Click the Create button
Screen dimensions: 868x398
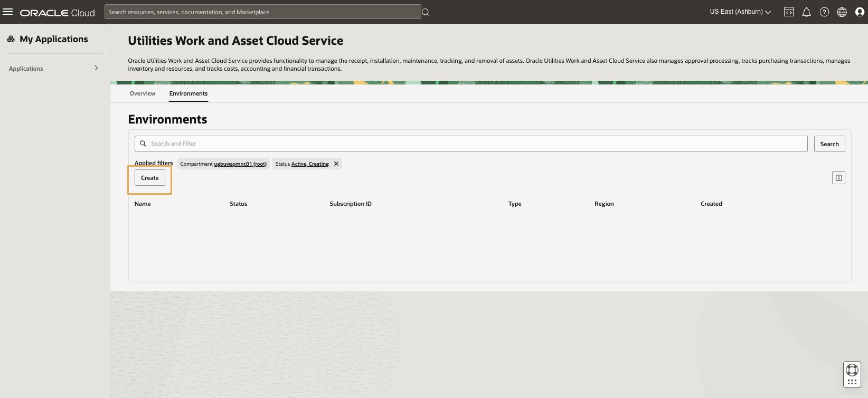(x=150, y=178)
